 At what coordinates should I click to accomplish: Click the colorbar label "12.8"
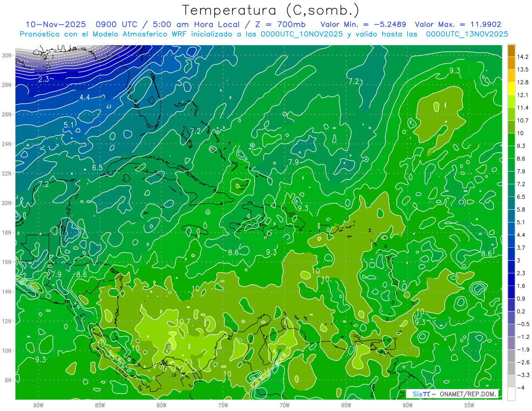[523, 82]
